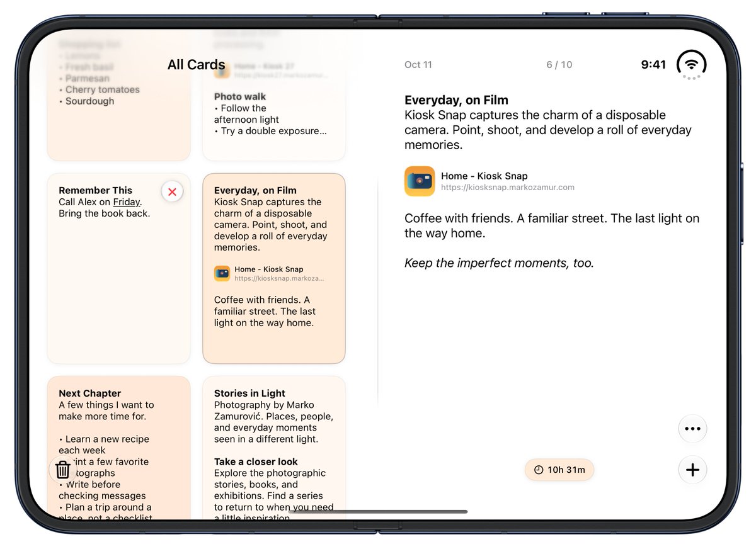The width and height of the screenshot is (756, 549).
Task: Tap the 10h 31m timer pill
Action: [x=559, y=470]
